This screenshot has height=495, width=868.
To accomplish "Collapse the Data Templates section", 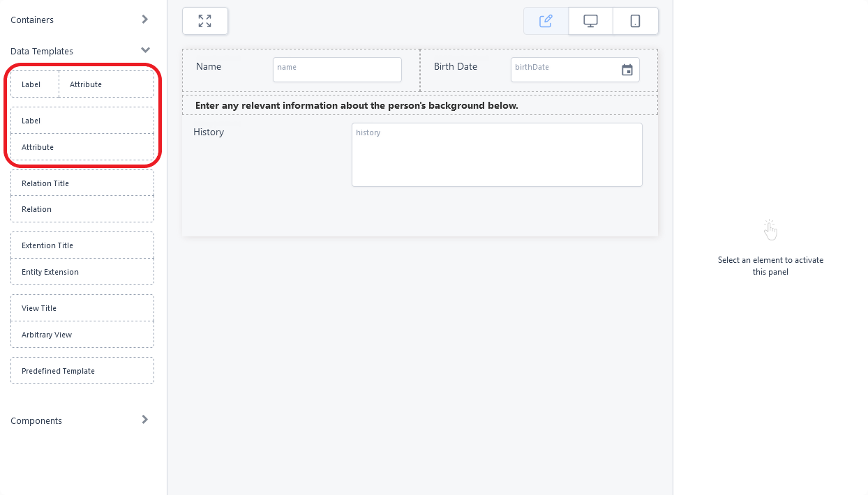I will click(144, 51).
